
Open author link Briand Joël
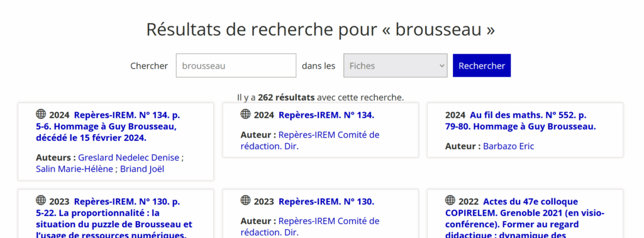click(142, 169)
